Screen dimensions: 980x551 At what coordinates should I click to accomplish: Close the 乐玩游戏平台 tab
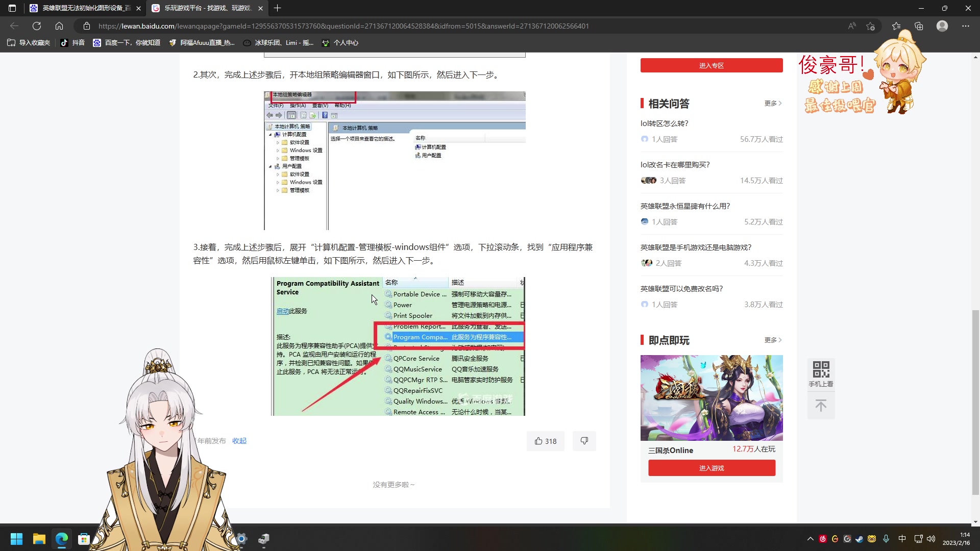260,8
